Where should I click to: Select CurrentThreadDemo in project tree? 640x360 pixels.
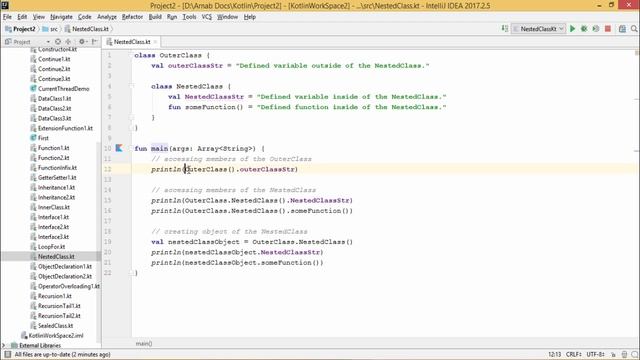[x=63, y=89]
